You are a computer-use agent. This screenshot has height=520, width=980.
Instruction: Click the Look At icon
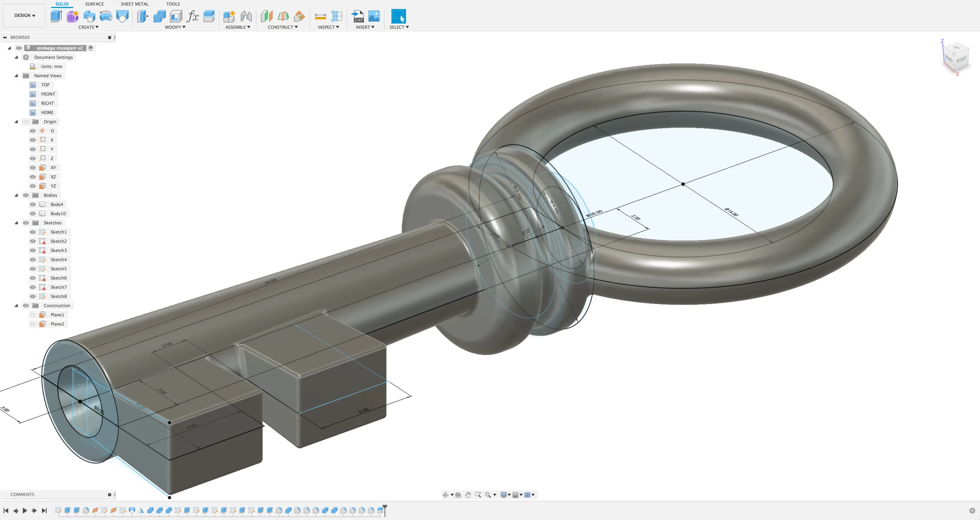(x=458, y=494)
